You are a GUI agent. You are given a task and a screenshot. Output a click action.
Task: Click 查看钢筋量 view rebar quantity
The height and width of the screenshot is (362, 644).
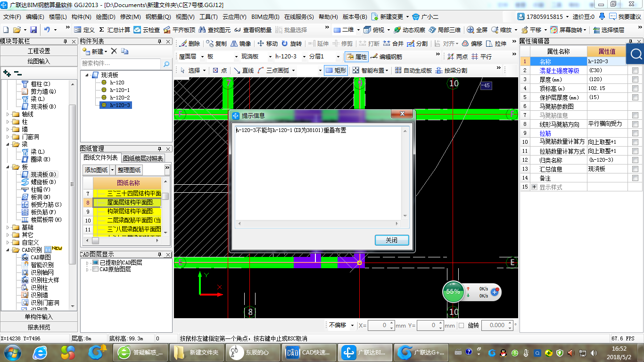(x=253, y=30)
